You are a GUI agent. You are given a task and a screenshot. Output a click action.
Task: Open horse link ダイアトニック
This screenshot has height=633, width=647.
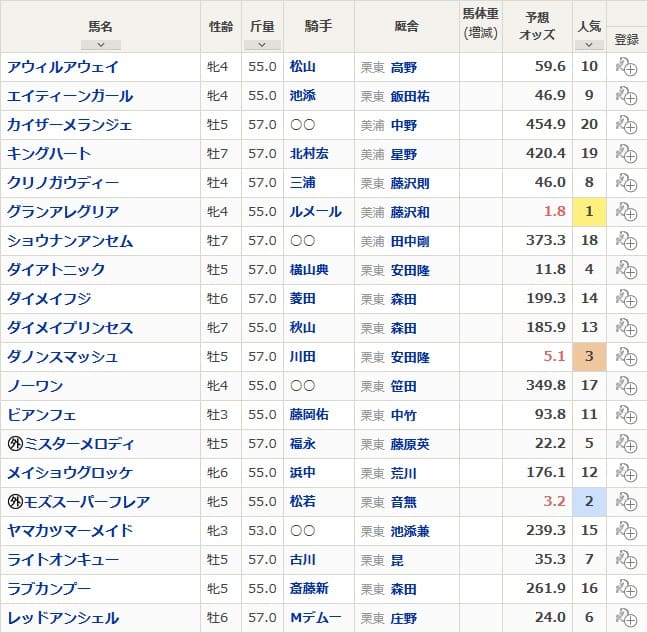[56, 270]
